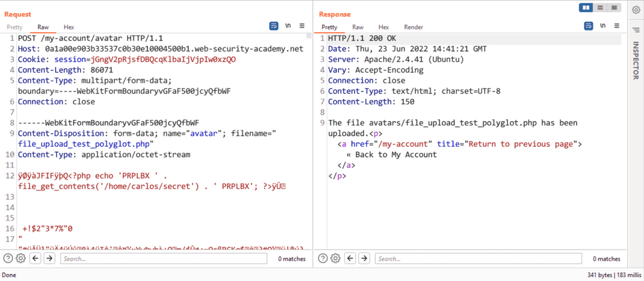Viewport: 644px width, 281px height.
Task: Click 'Content-Length: 150' in response
Action: pyautogui.click(x=371, y=101)
